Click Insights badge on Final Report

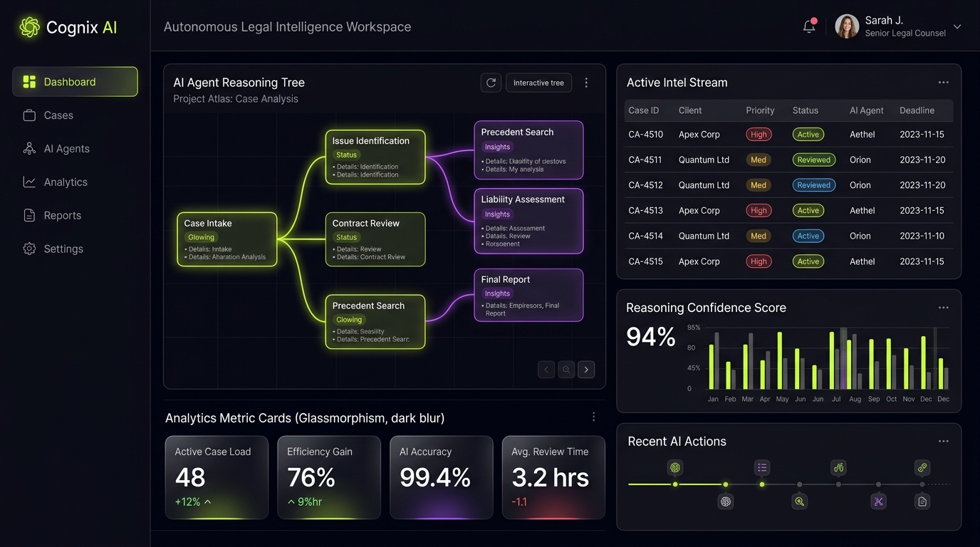coord(497,293)
